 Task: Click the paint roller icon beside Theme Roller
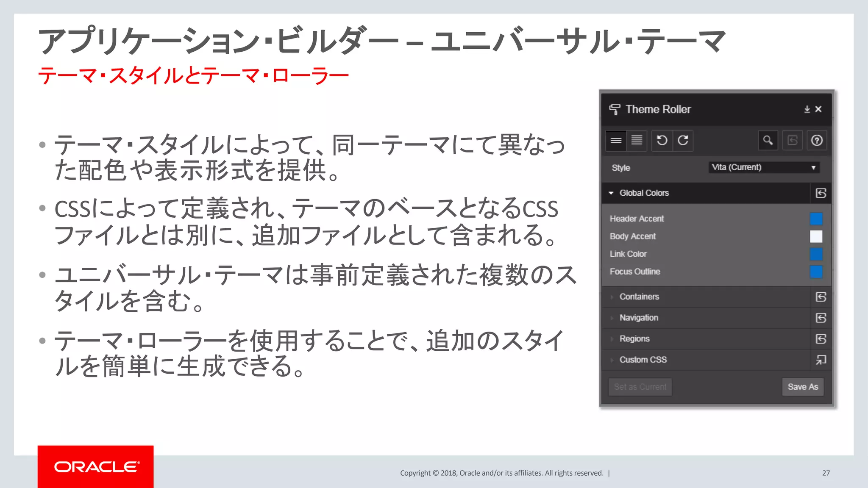[615, 109]
